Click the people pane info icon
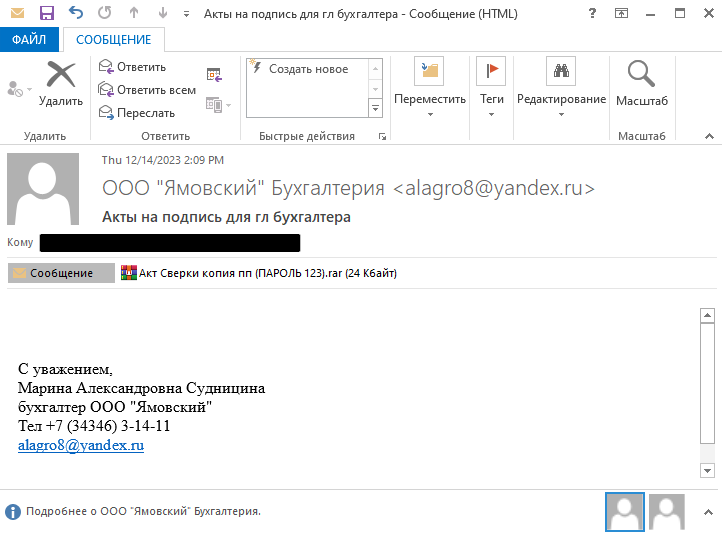 pos(13,511)
